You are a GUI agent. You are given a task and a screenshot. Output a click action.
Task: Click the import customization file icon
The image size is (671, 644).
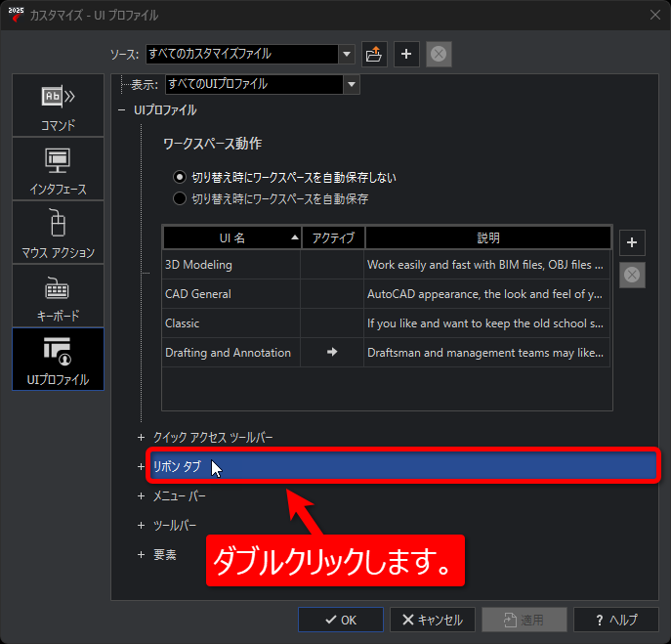point(374,55)
